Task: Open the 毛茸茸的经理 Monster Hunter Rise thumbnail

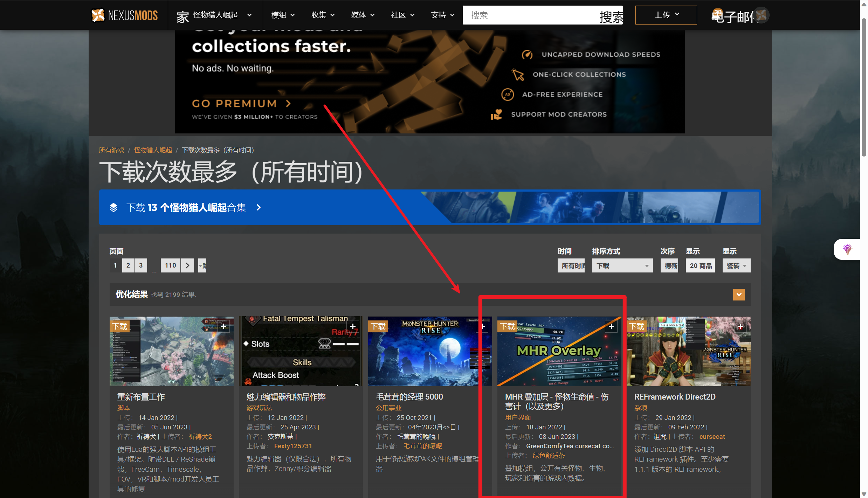Action: pyautogui.click(x=430, y=351)
